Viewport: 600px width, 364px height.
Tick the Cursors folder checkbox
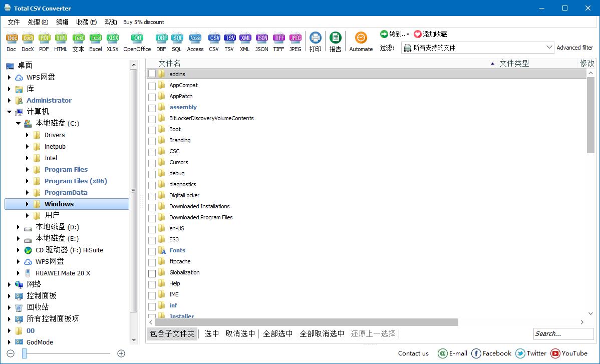(152, 163)
